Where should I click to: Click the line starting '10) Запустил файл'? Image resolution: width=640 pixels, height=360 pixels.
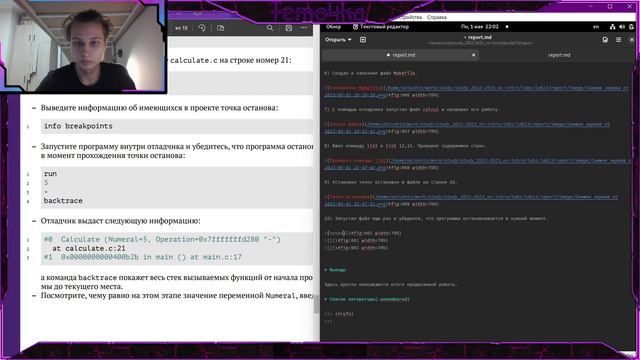(436, 219)
